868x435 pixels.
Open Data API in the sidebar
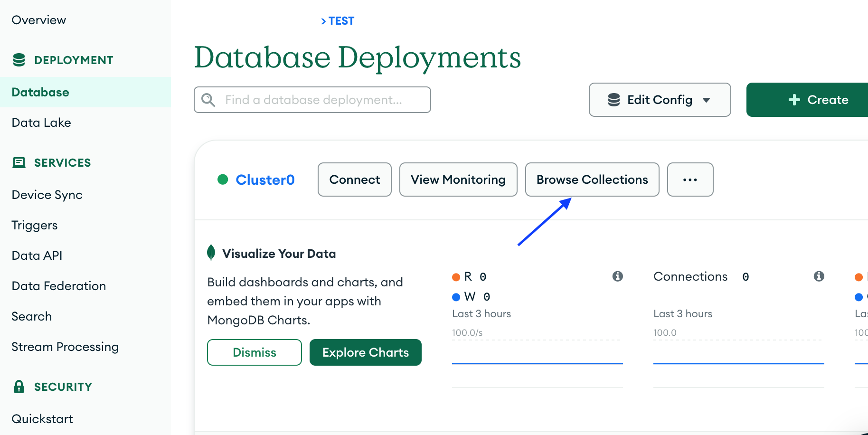37,255
